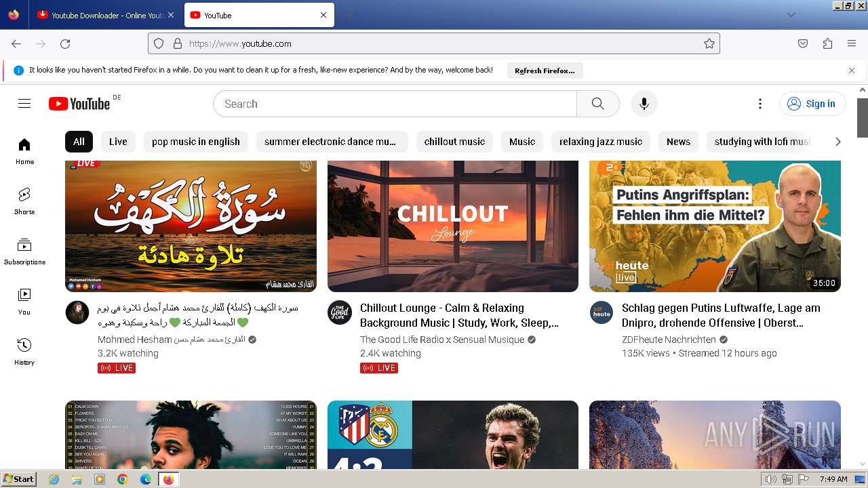Dismiss the Firefox refresh notification
The image size is (868, 488).
click(x=852, y=70)
